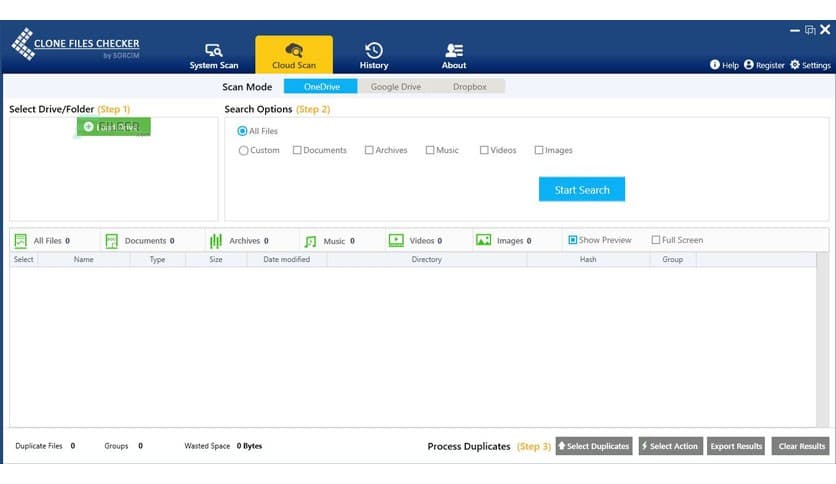Click the Videos results icon
Image resolution: width=836 pixels, height=484 pixels.
(396, 240)
